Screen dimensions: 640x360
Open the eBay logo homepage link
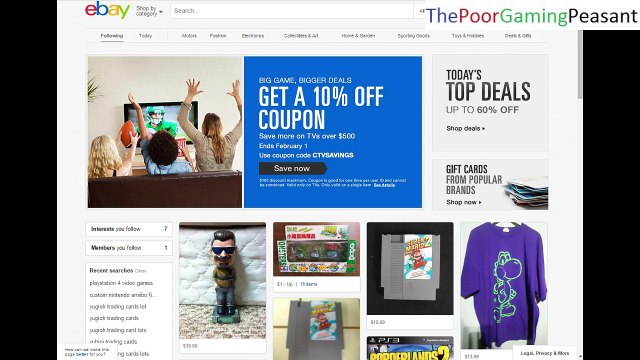coord(107,10)
